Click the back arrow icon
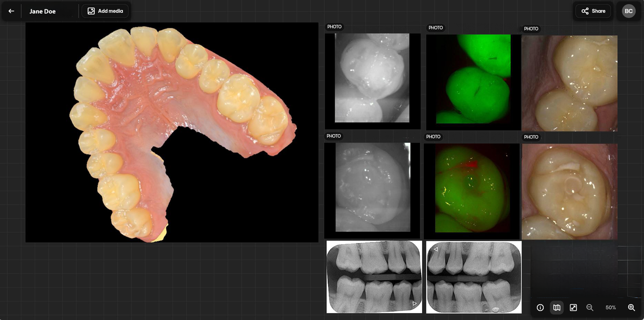Viewport: 644px width, 320px height. [x=11, y=11]
